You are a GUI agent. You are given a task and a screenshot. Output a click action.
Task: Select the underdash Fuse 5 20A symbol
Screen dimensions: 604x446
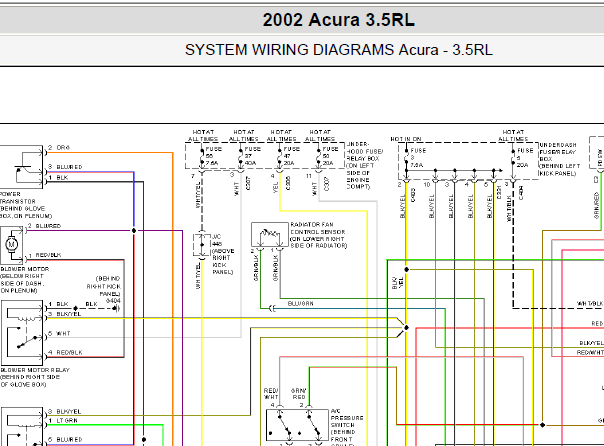513,158
